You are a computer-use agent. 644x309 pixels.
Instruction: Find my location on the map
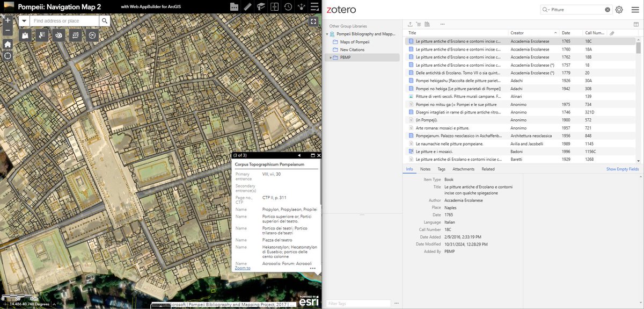(x=8, y=56)
